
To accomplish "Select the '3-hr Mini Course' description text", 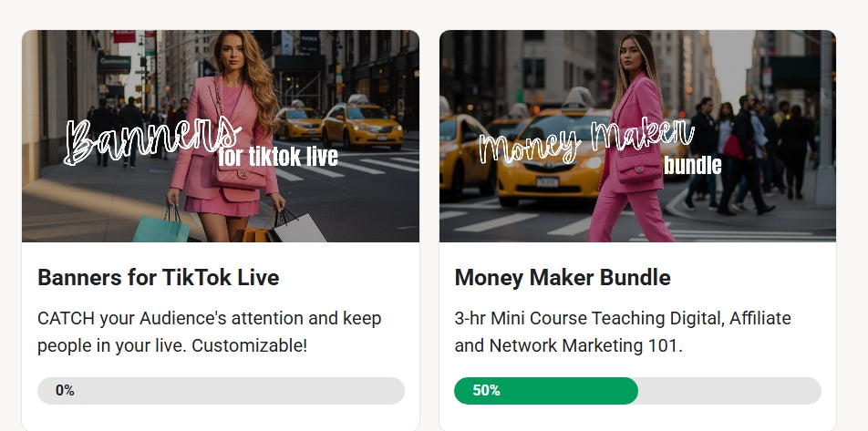I will pos(623,332).
